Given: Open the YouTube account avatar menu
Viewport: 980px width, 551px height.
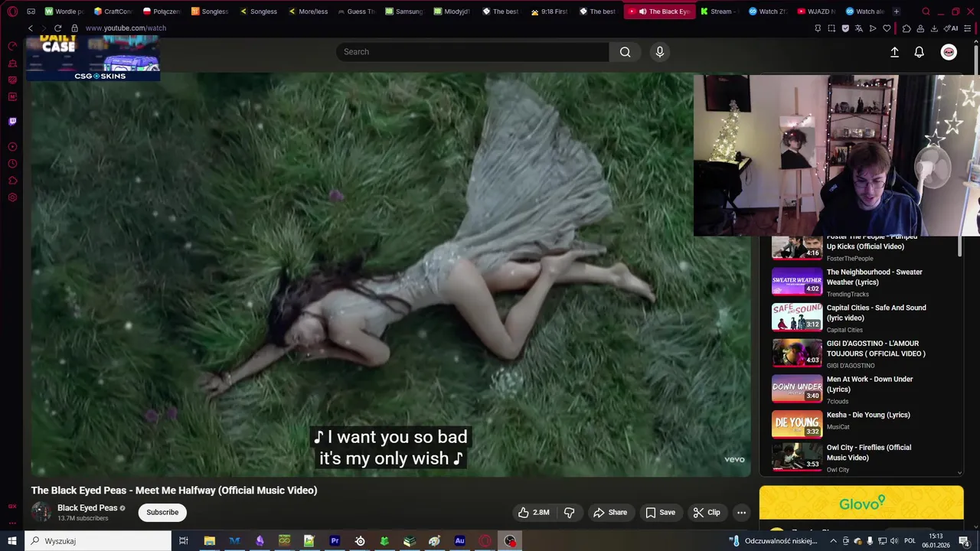Looking at the screenshot, I should tap(949, 52).
